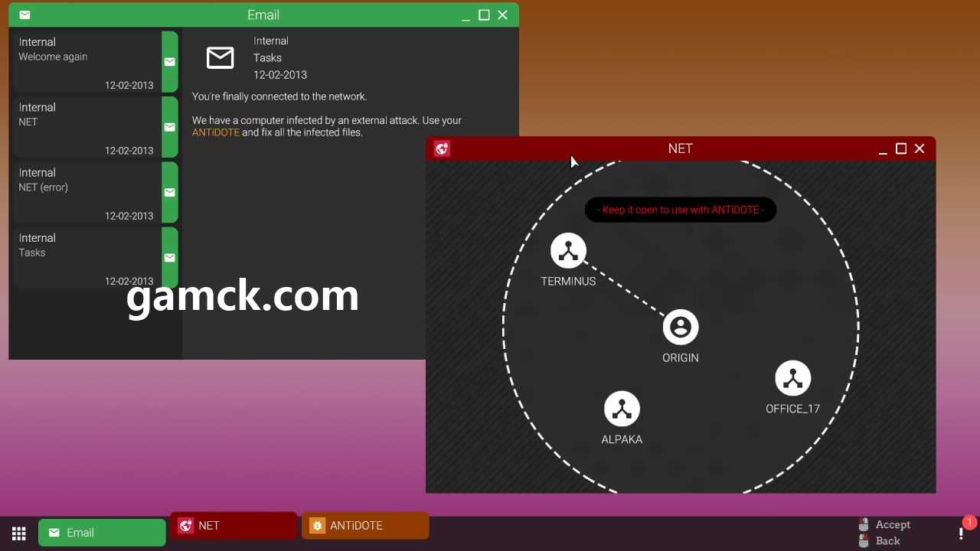Maximize the NET window
980x551 pixels.
coord(901,148)
